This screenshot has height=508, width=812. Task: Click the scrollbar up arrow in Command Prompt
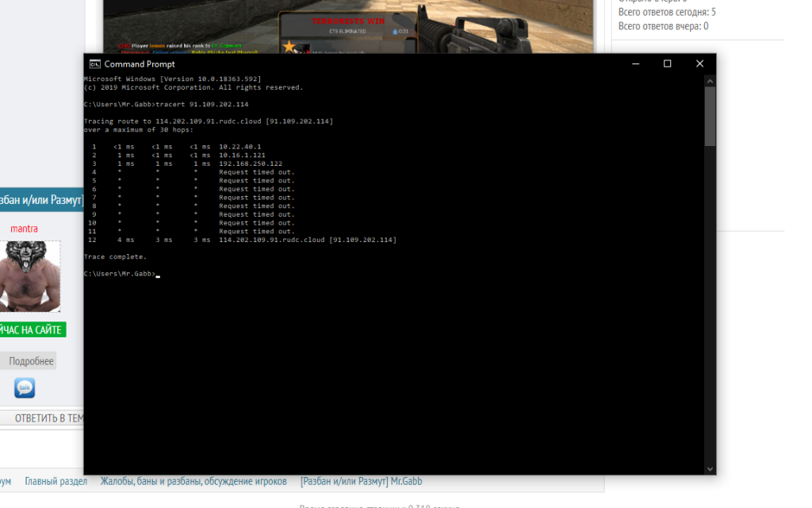pos(710,80)
